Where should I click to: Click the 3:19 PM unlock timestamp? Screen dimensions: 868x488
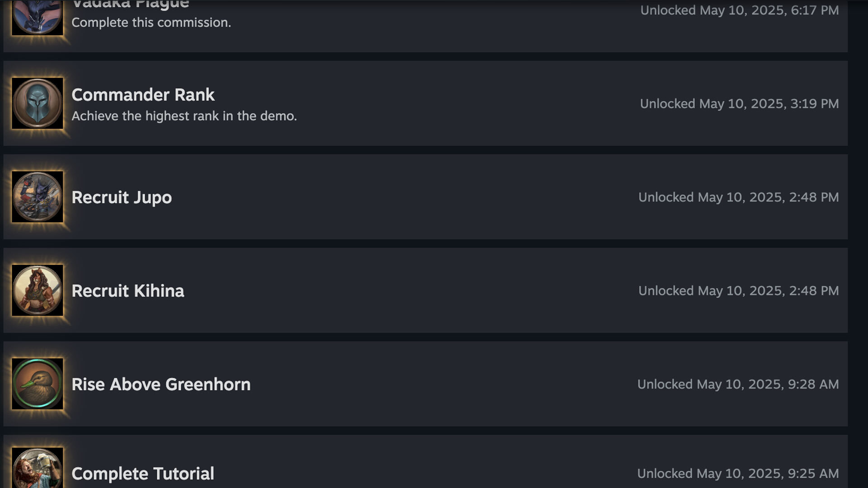click(x=739, y=104)
